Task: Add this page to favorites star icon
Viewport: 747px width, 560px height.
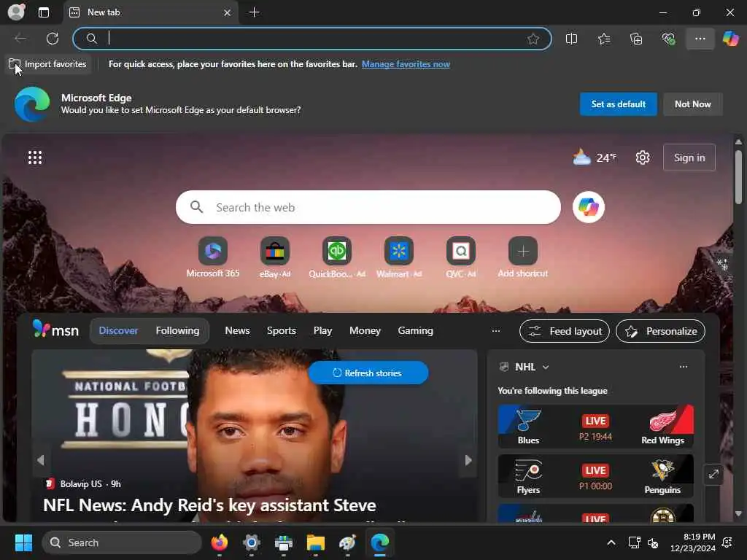Action: click(533, 39)
